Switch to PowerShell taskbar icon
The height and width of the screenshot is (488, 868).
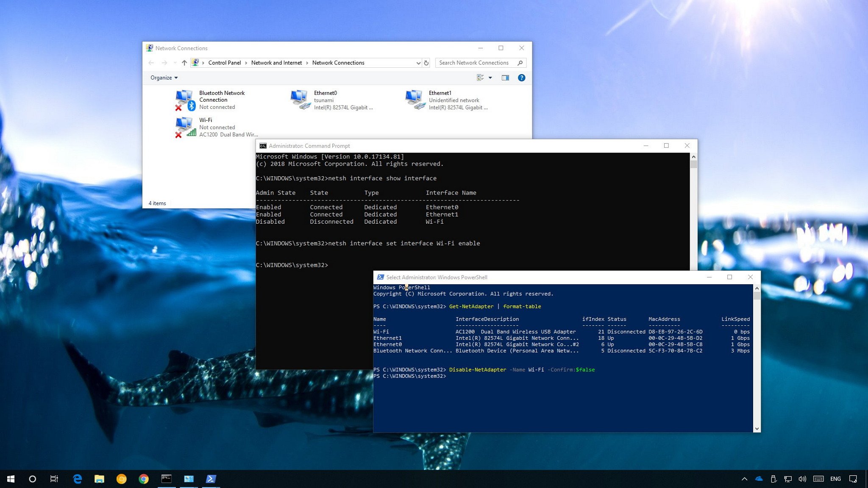[x=211, y=479]
